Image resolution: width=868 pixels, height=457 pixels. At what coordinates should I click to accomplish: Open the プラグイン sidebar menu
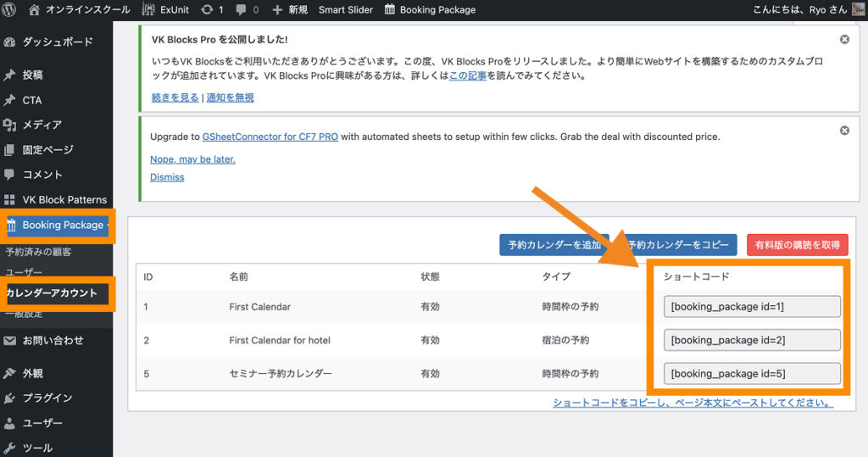[x=47, y=398]
